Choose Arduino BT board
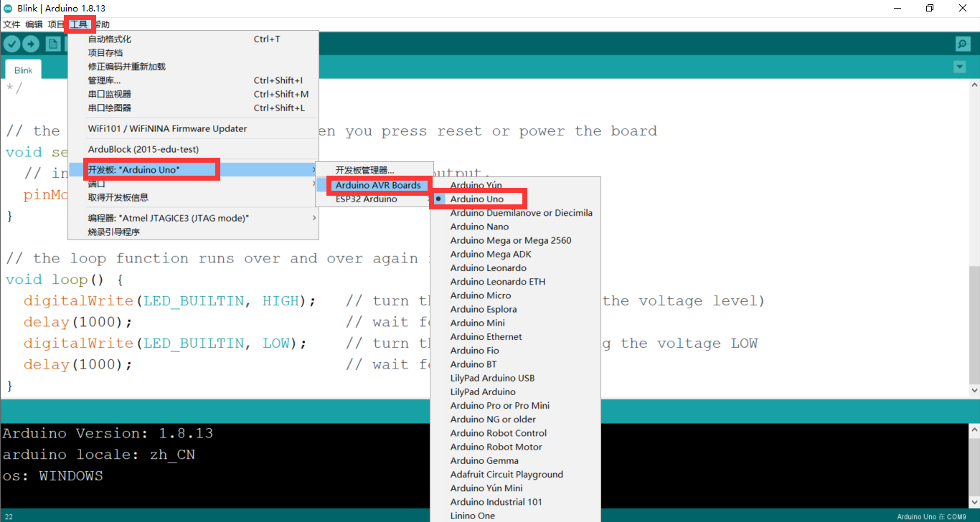This screenshot has width=980, height=522. click(x=515, y=364)
